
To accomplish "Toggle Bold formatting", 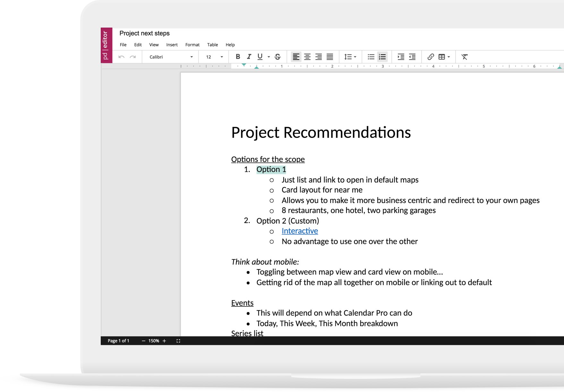I will click(238, 57).
